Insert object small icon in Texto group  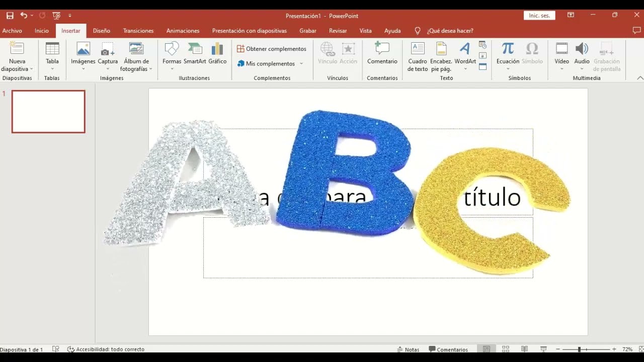coord(482,66)
